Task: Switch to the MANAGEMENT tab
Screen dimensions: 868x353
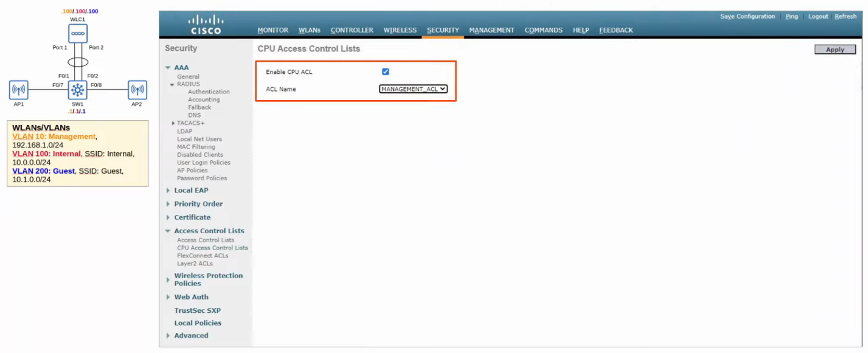Action: pyautogui.click(x=491, y=30)
